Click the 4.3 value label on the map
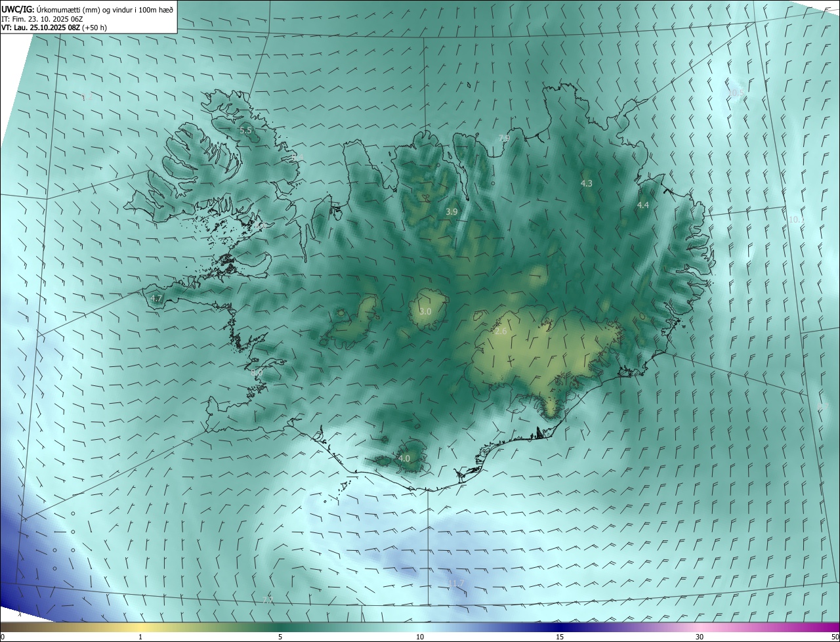 pyautogui.click(x=587, y=184)
